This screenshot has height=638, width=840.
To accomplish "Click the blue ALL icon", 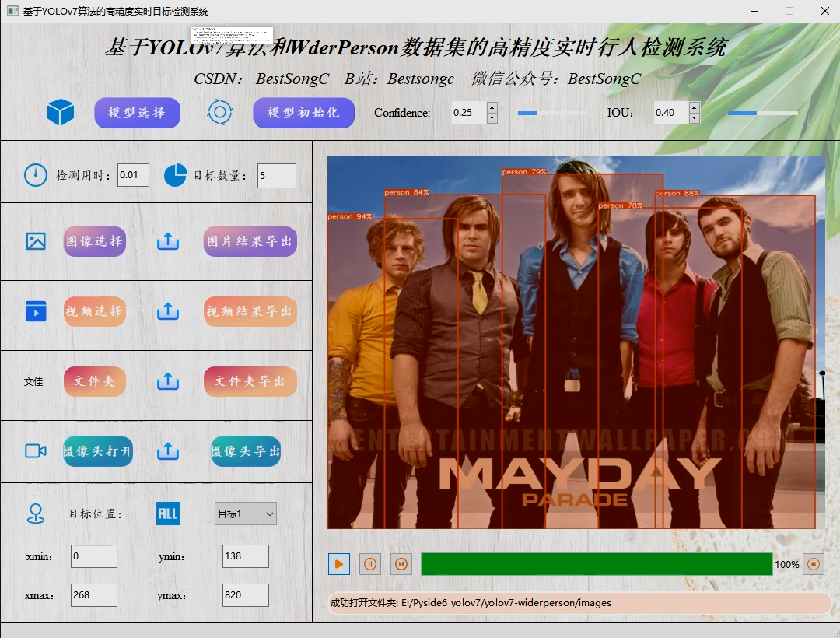I will [168, 514].
